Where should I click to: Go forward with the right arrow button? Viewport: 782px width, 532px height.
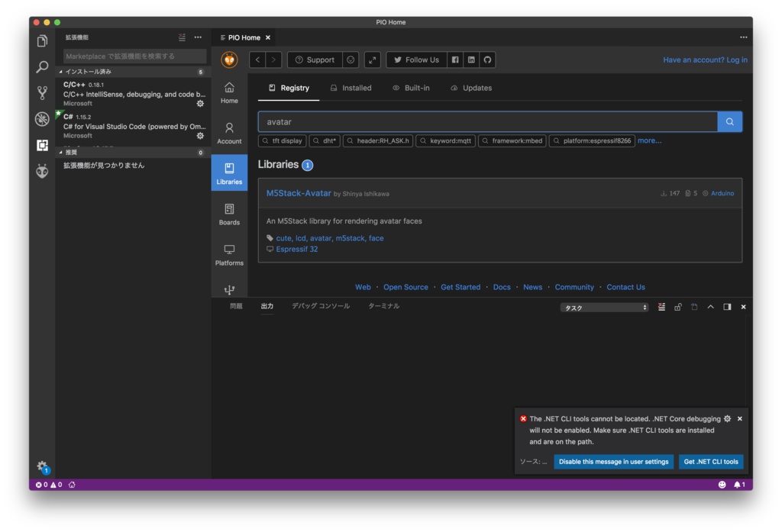pos(274,60)
